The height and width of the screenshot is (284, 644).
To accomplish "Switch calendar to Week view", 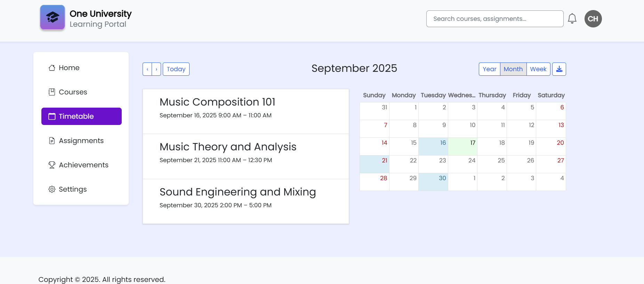I will coord(538,69).
